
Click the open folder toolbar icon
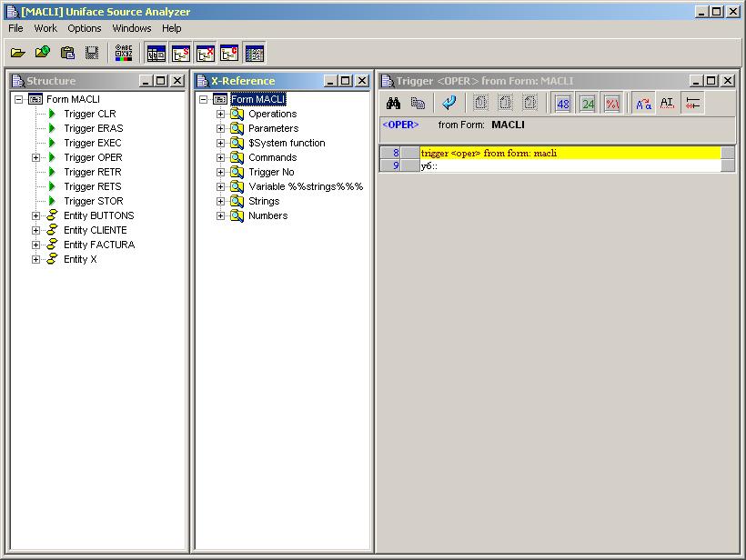tap(18, 53)
